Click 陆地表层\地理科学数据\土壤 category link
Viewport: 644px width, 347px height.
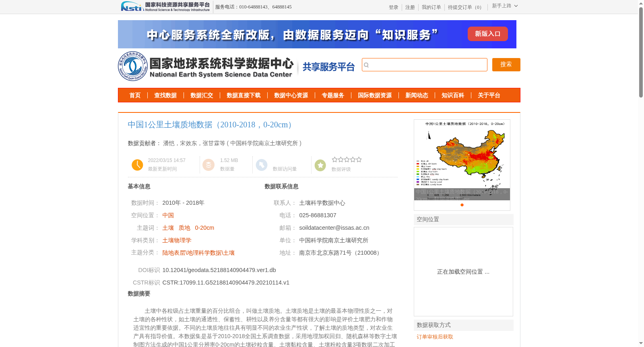tap(198, 253)
